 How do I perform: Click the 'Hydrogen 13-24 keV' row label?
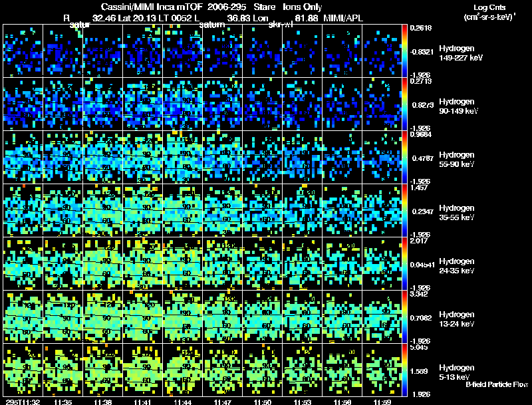click(x=457, y=319)
